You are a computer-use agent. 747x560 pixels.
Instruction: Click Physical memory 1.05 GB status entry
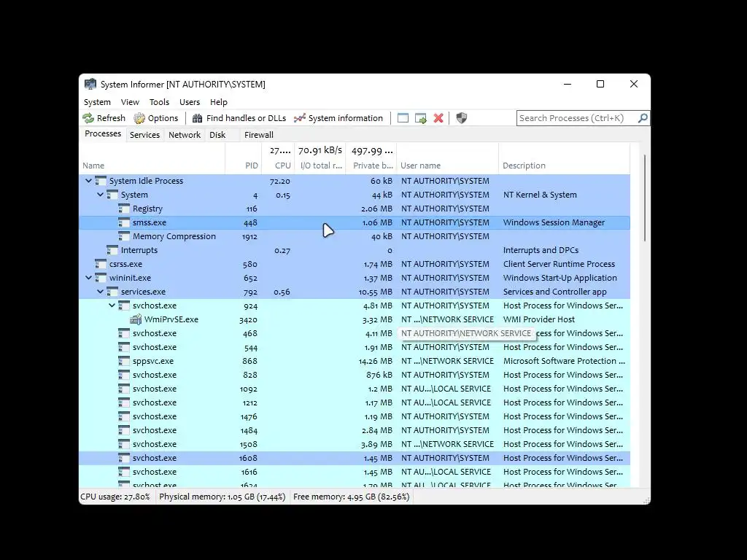click(x=222, y=497)
